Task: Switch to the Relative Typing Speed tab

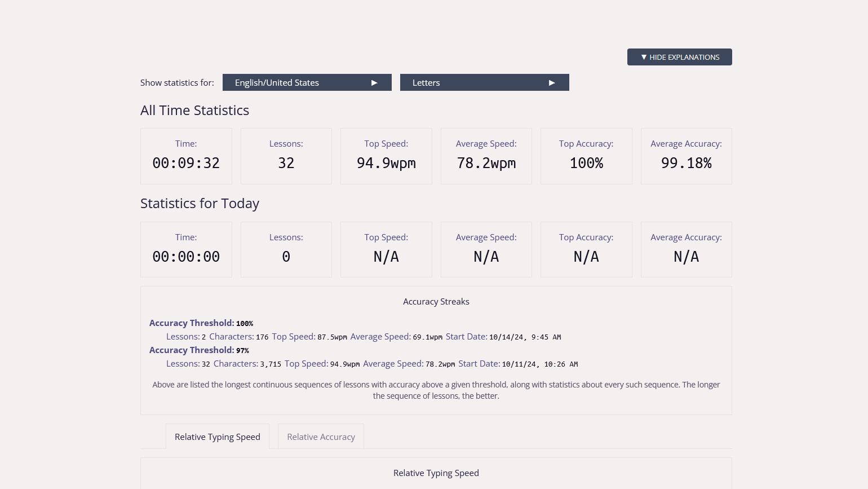Action: pyautogui.click(x=218, y=437)
